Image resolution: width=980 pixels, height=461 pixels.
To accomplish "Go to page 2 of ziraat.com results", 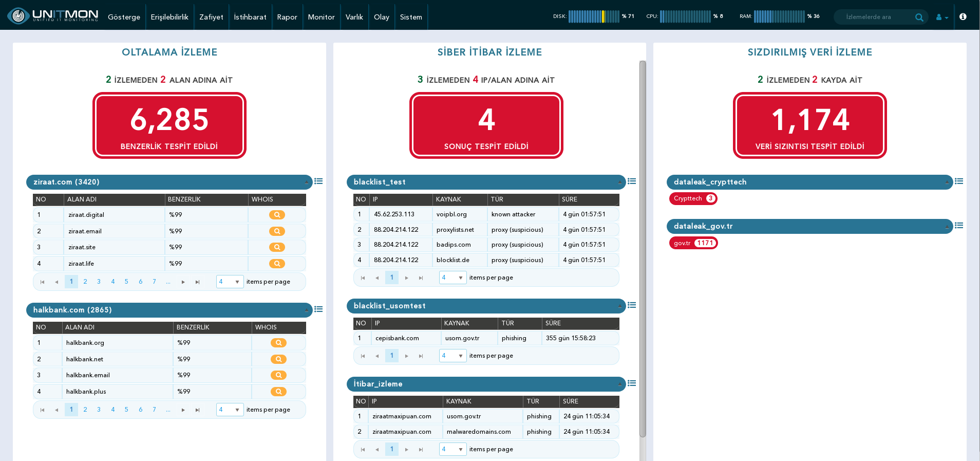I will click(85, 282).
